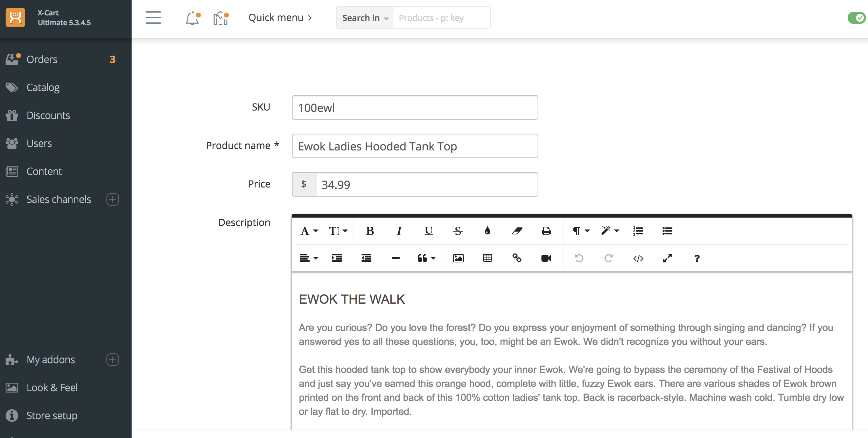Toggle Underline text formatting
Screen dimensions: 868x438
(x=428, y=231)
